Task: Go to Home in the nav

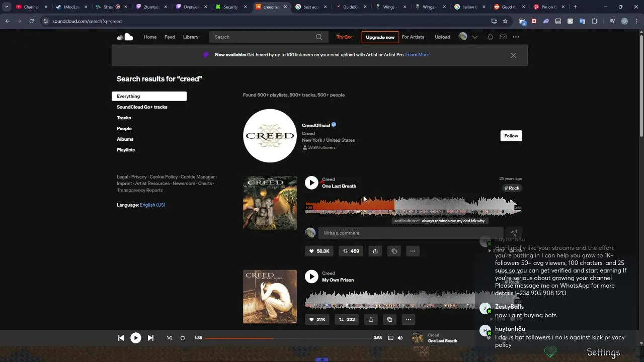Action: click(150, 37)
